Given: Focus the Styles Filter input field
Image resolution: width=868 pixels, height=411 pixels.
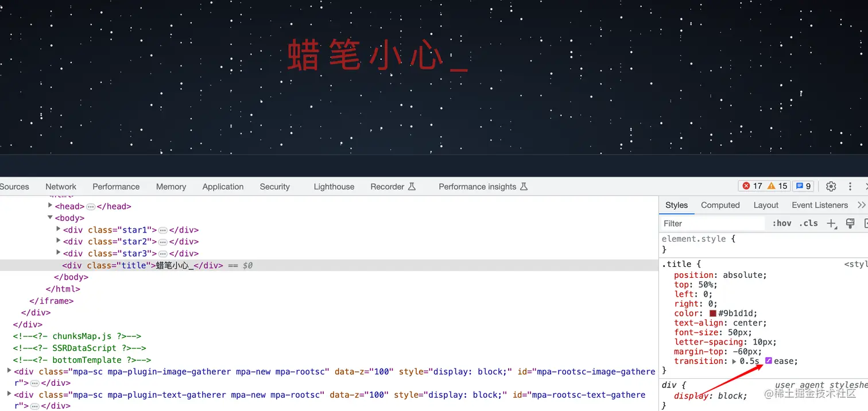Looking at the screenshot, I should pos(713,223).
